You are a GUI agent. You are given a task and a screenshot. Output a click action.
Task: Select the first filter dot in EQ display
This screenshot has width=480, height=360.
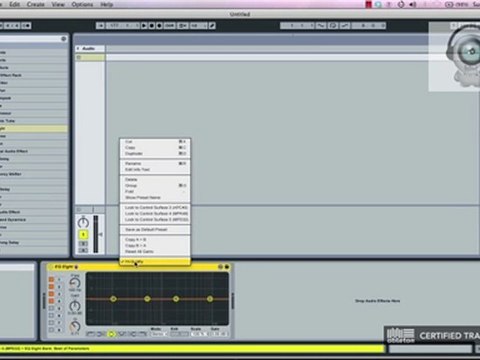113,299
